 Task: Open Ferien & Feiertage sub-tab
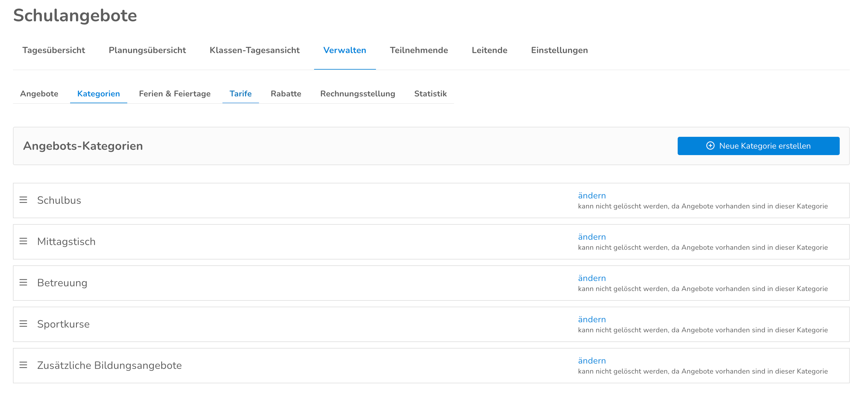[x=174, y=94]
